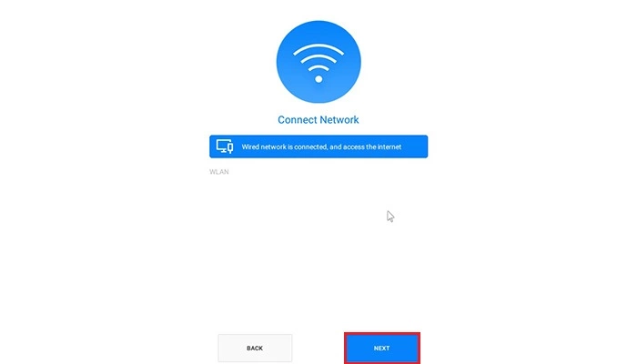Viewport: 637px width, 364px height.
Task: Click the dot of the Wi-Fi symbol
Action: (318, 79)
